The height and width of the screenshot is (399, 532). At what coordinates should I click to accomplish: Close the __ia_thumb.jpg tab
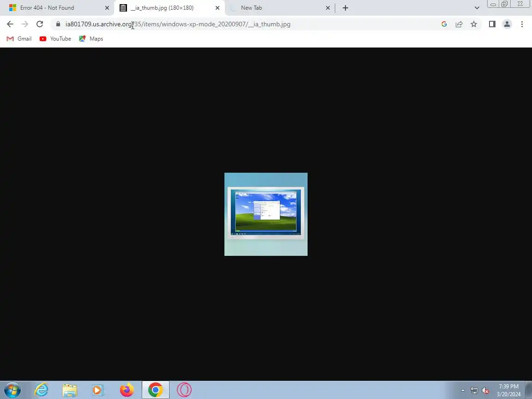tap(218, 8)
